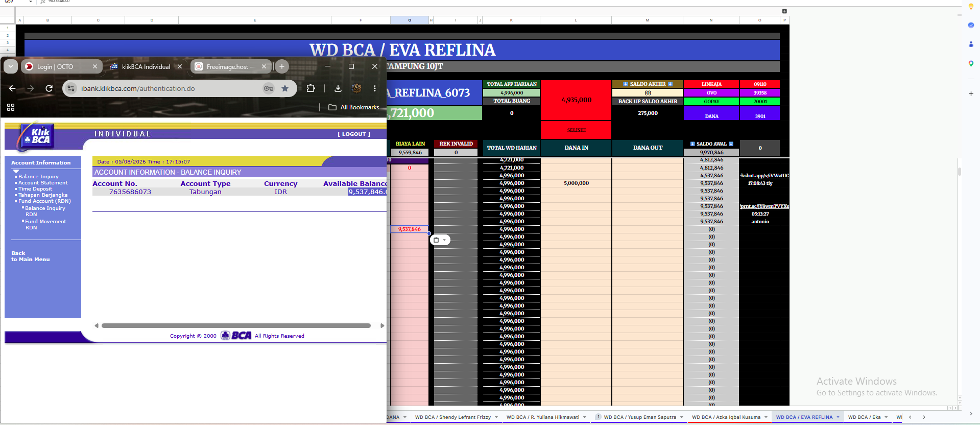Select column G header

point(410,20)
